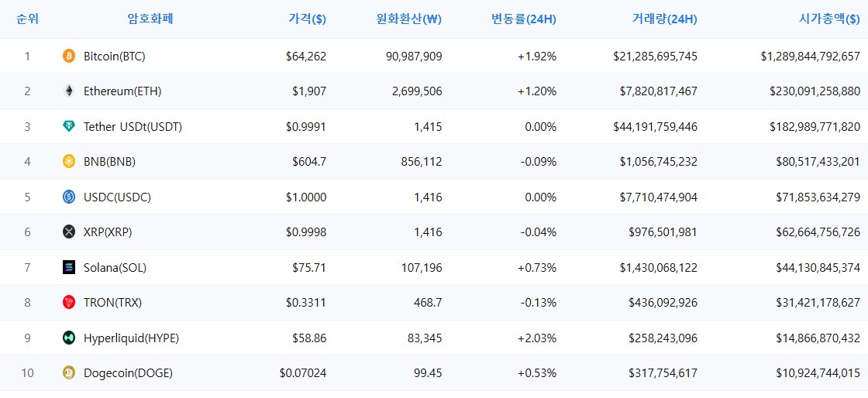Select Bitcoin won value 90,987,909
This screenshot has width=868, height=398.
(412, 56)
